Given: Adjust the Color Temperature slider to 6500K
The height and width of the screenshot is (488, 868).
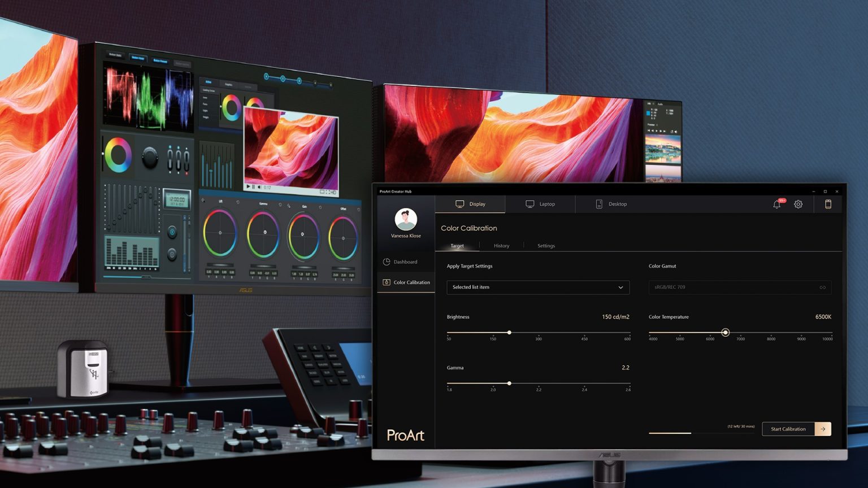Looking at the screenshot, I should 726,333.
